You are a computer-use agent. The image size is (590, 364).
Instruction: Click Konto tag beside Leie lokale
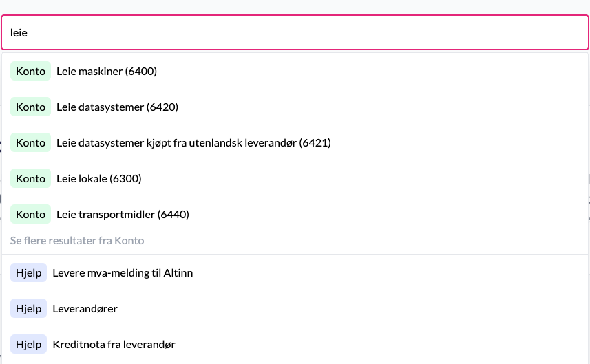[x=30, y=179]
